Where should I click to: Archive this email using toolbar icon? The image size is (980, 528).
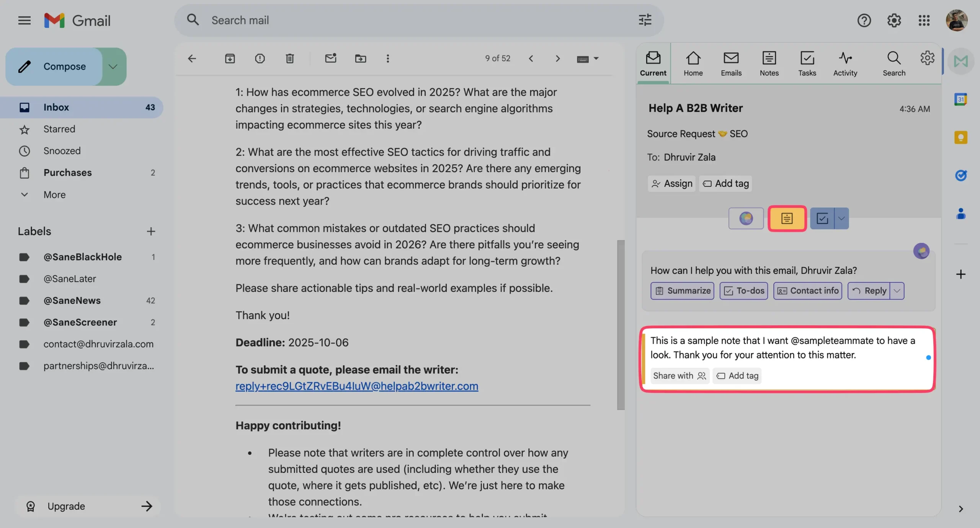(230, 59)
